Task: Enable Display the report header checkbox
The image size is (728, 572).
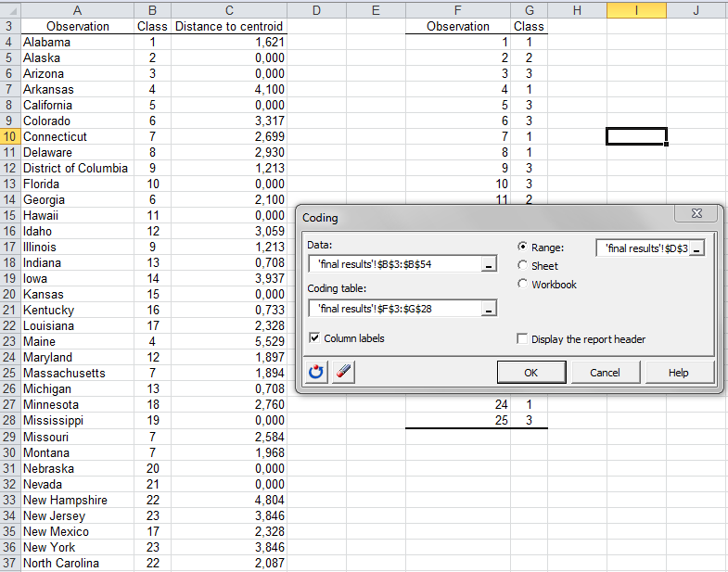Action: click(x=522, y=339)
